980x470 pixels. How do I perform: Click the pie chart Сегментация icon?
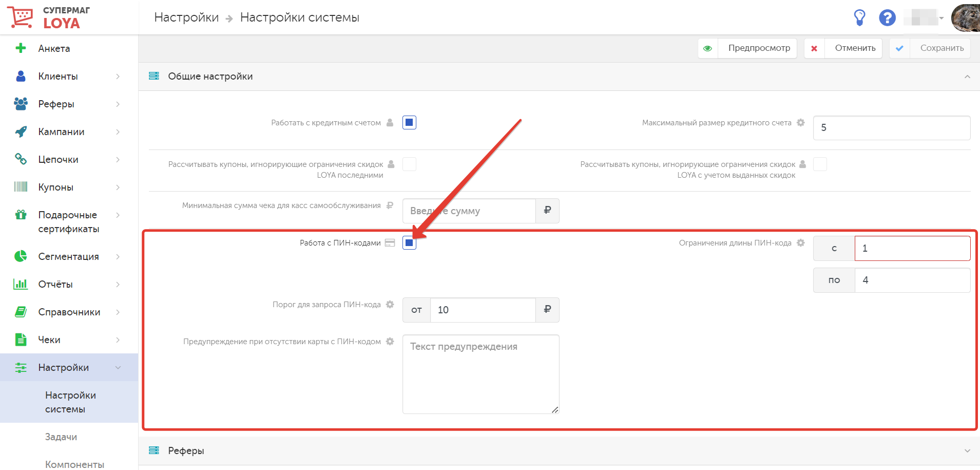click(21, 256)
